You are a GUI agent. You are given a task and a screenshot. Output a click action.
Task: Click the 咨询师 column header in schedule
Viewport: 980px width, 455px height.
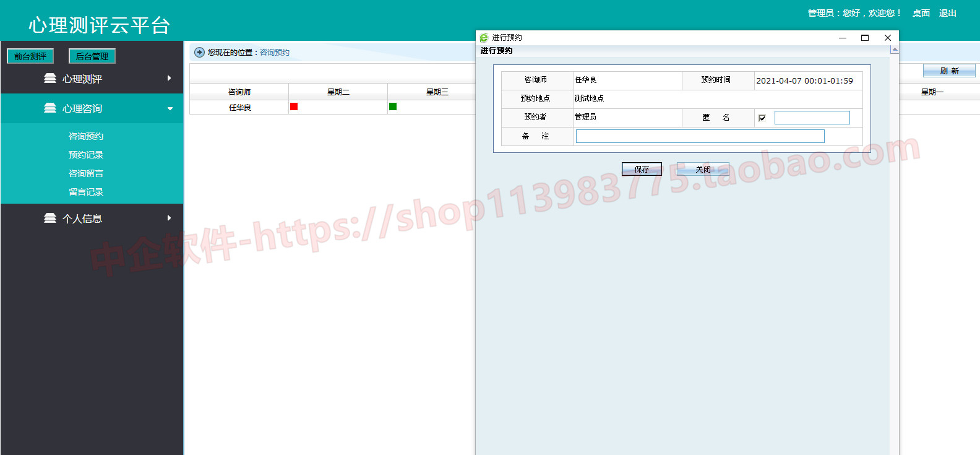239,92
